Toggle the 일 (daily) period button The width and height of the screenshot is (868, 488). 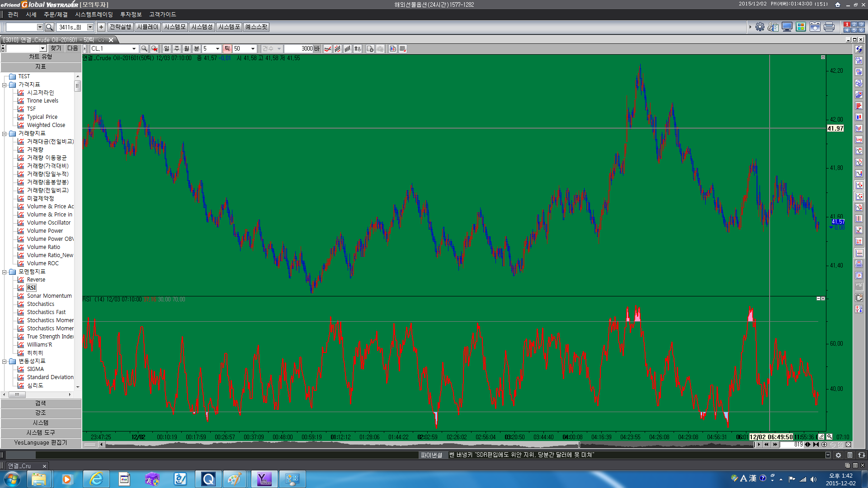pyautogui.click(x=166, y=49)
